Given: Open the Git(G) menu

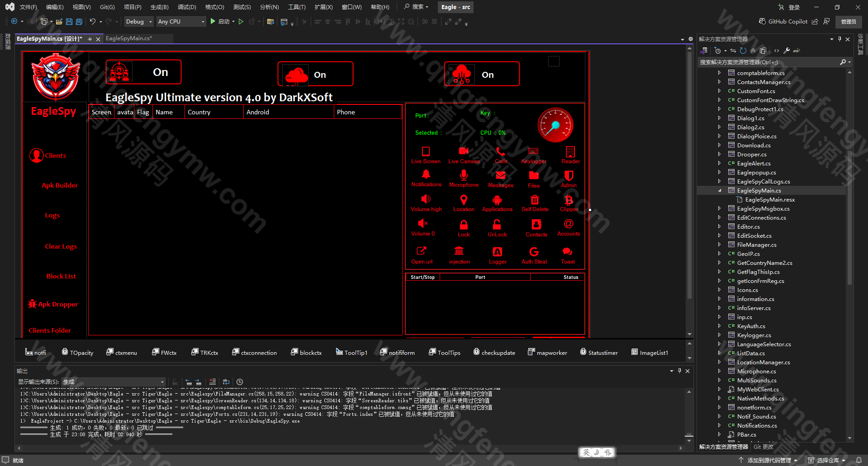Looking at the screenshot, I should coord(107,7).
